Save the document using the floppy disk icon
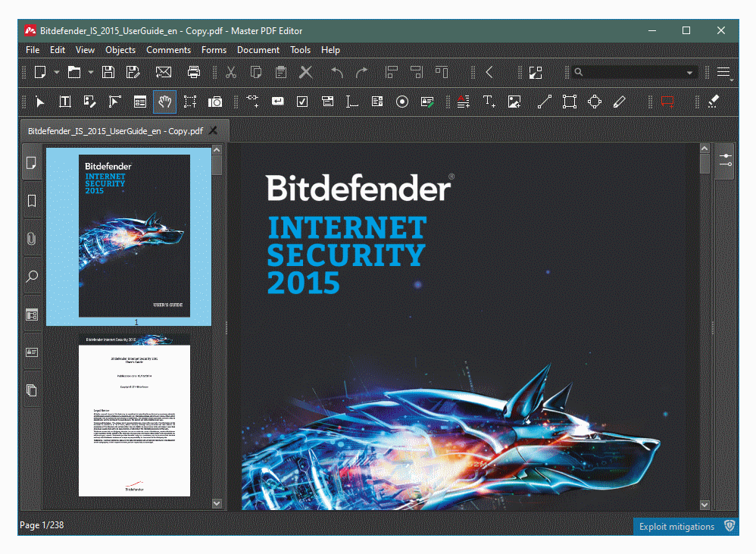756x554 pixels. (108, 72)
